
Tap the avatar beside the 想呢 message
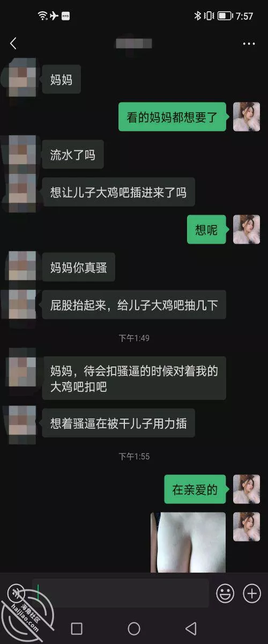pos(247,229)
